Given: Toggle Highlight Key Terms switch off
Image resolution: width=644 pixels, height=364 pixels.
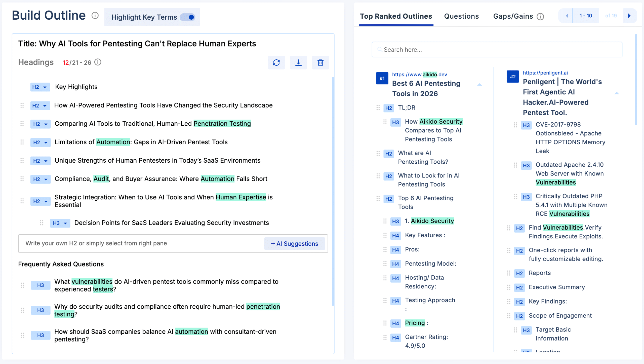Looking at the screenshot, I should [x=188, y=17].
